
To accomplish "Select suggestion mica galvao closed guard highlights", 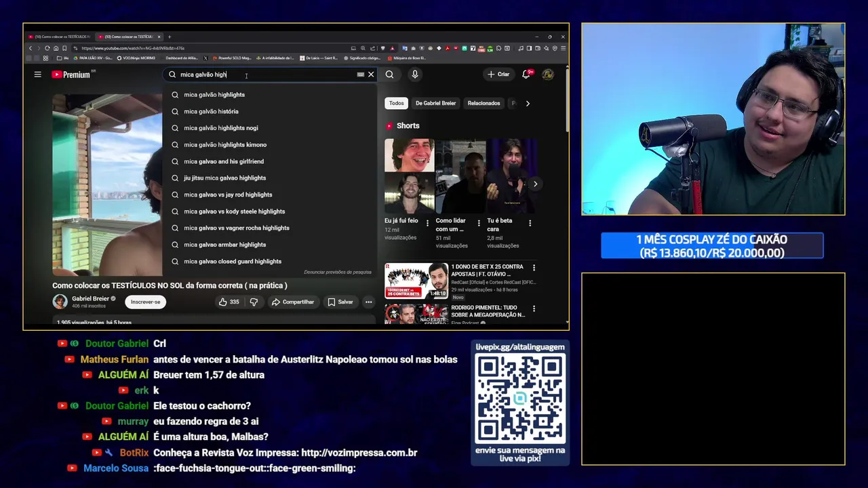I will click(269, 261).
